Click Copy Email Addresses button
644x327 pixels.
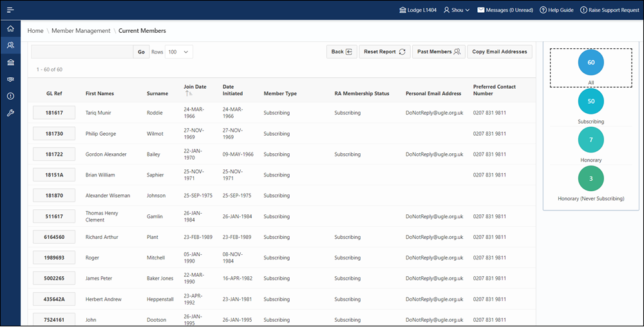(500, 52)
